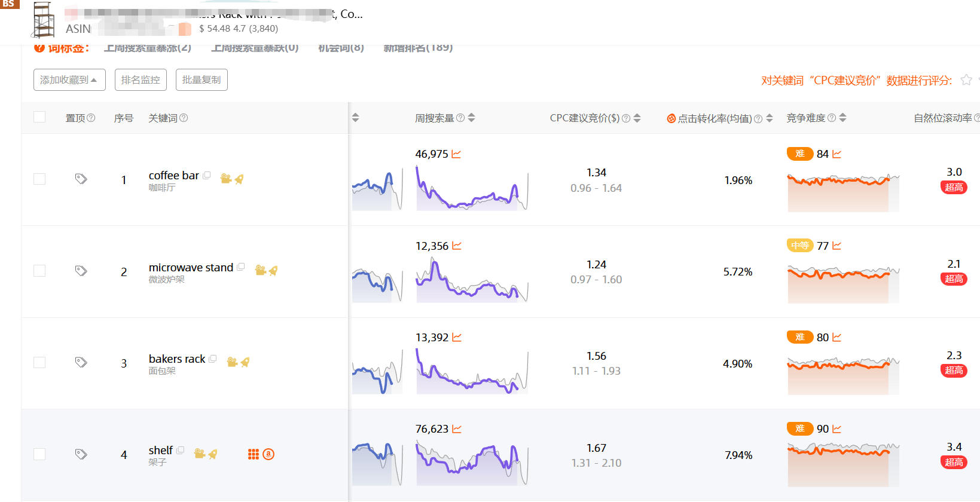Screen dimensions: 980x502
Task: Tick the select-all checkbox in table header
Action: 39,117
